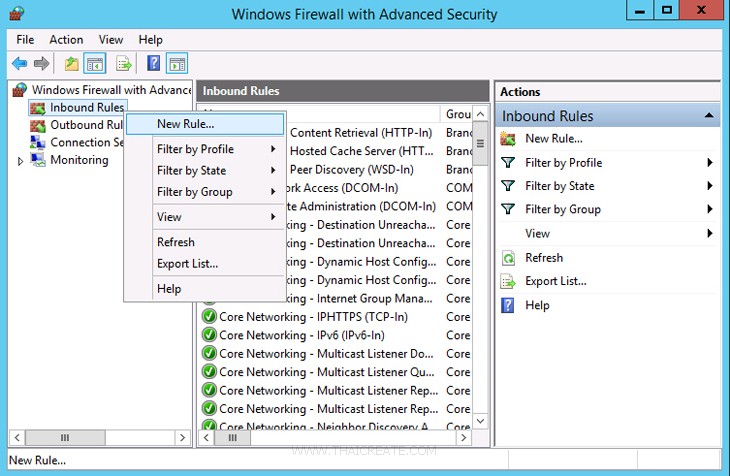730x476 pixels.
Task: Select Core Networking - IPHTTPS (TCP-In) rule
Action: 313,317
